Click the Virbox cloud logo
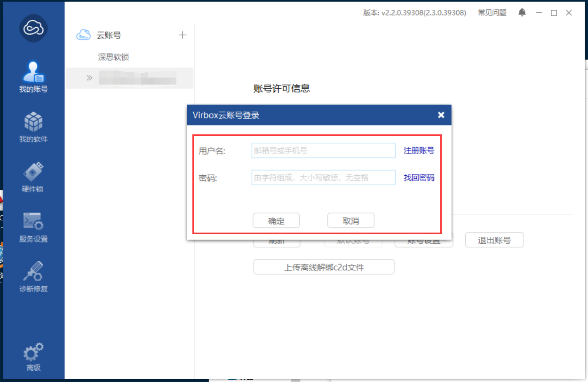The height and width of the screenshot is (382, 588). click(33, 28)
